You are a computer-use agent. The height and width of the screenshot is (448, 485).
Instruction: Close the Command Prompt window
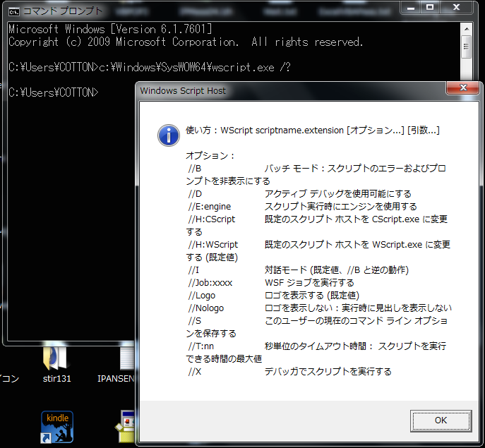(x=456, y=8)
